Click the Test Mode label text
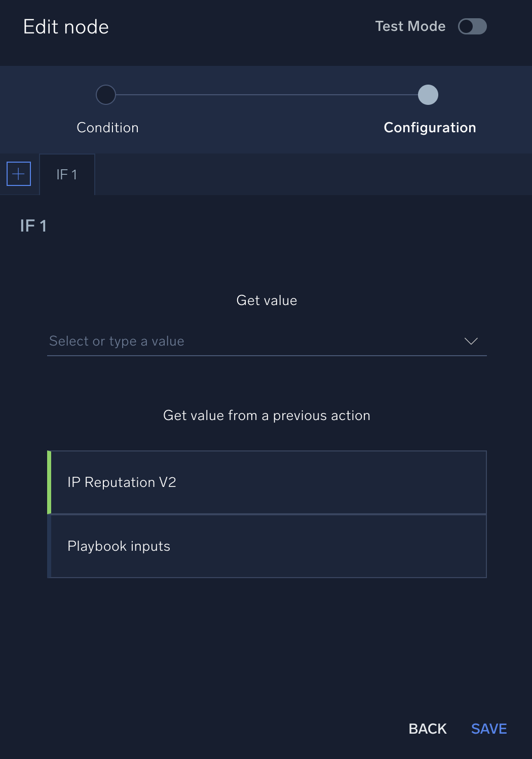Viewport: 532px width, 759px height. point(410,26)
